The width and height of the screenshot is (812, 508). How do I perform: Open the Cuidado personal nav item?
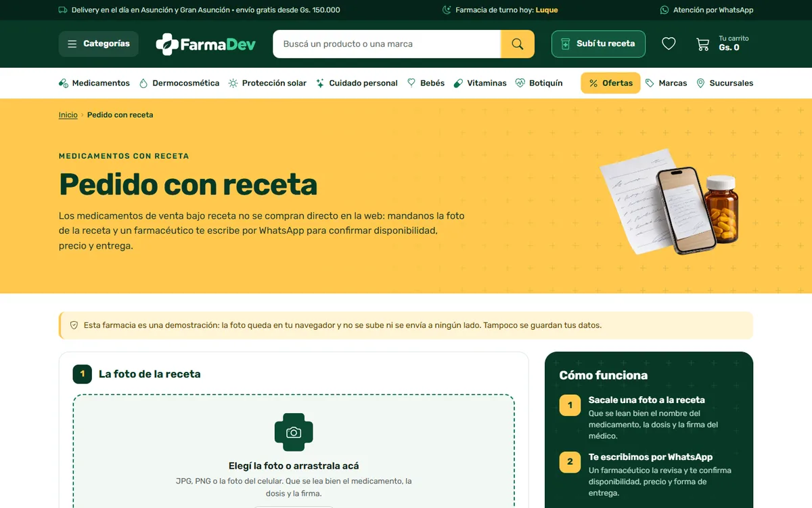[x=357, y=83]
